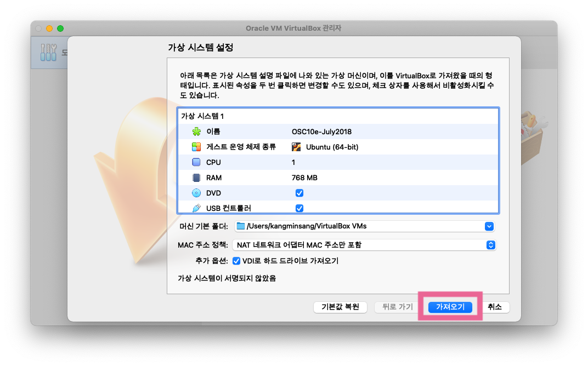Click the CPU row label
Viewport: 588px width, 366px height.
[213, 162]
